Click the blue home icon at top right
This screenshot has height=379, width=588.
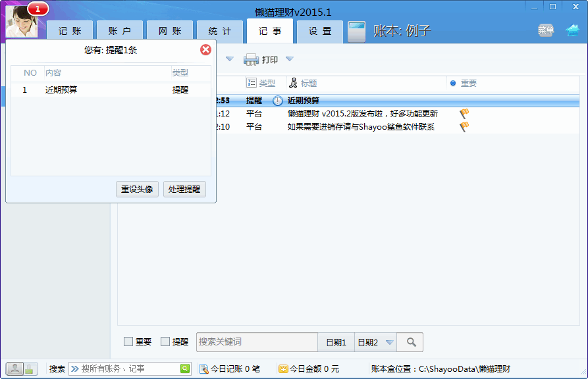(x=572, y=30)
